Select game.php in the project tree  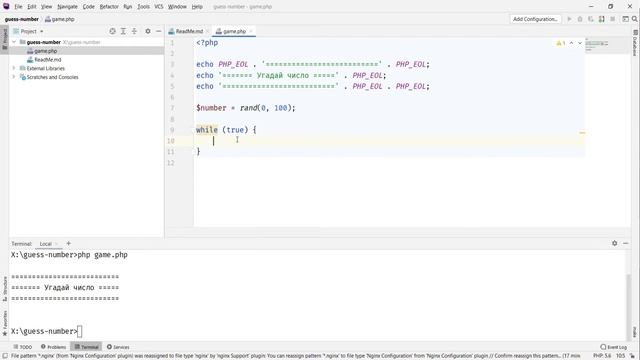[x=45, y=51]
